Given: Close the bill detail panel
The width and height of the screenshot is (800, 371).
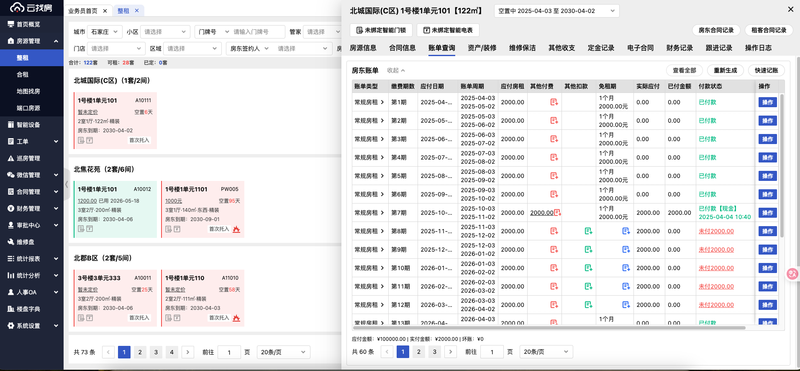Looking at the screenshot, I should click(791, 9).
